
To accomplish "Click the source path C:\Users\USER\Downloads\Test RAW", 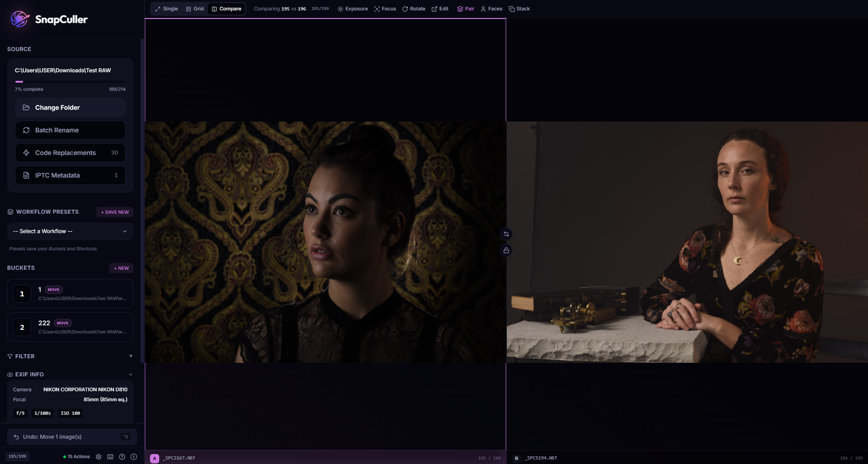I will pos(63,70).
